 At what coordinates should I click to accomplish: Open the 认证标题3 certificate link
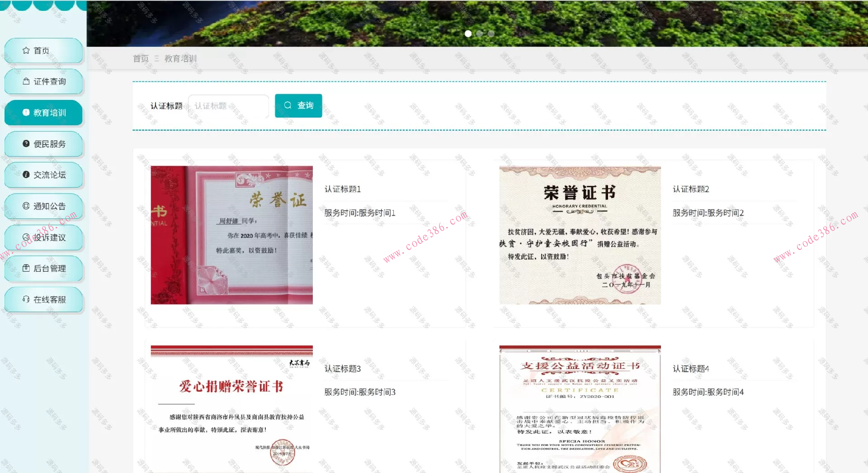tap(342, 369)
